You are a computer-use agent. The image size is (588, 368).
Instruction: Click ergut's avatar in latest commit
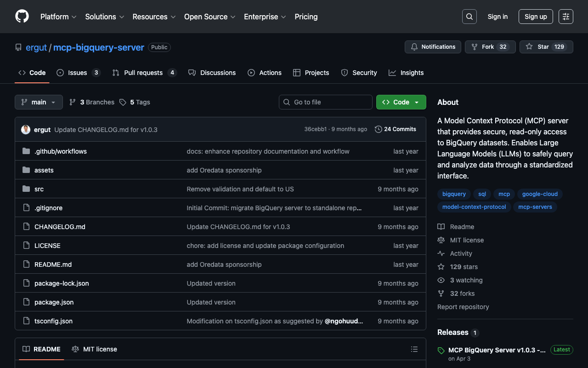(x=26, y=130)
